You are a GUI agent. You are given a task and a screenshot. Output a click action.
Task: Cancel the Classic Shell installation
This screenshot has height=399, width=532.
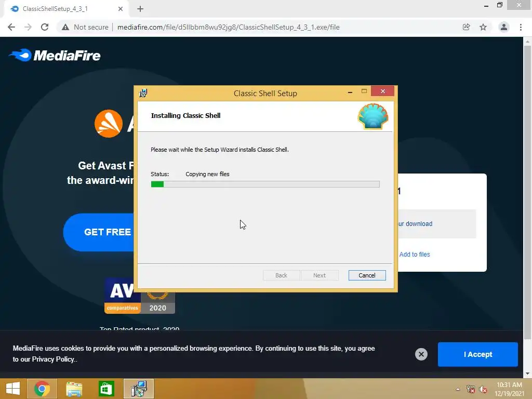(367, 275)
